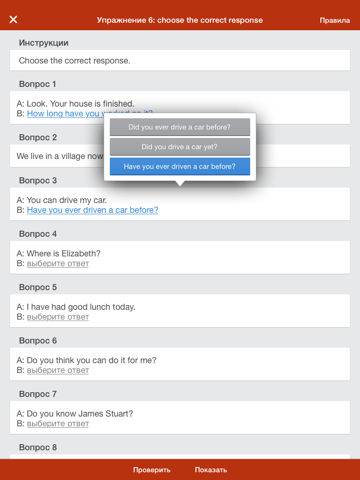Open the selected answer link in Вопрос 3
This screenshot has width=360, height=480.
pyautogui.click(x=92, y=210)
